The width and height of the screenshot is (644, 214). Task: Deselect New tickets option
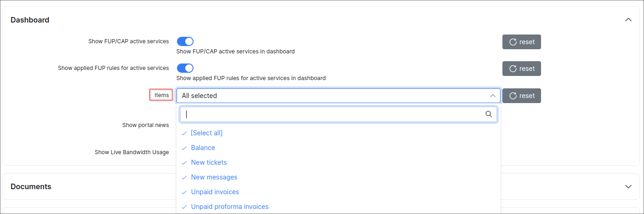209,162
